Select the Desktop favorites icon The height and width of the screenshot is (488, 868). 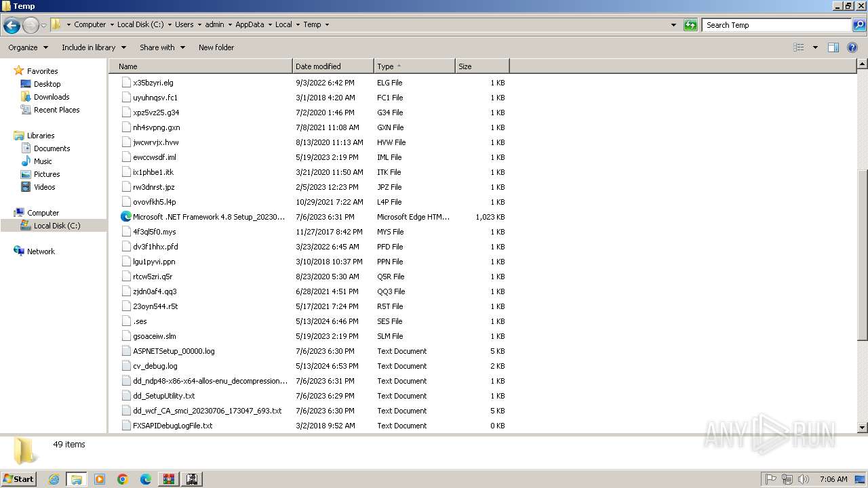pos(26,84)
